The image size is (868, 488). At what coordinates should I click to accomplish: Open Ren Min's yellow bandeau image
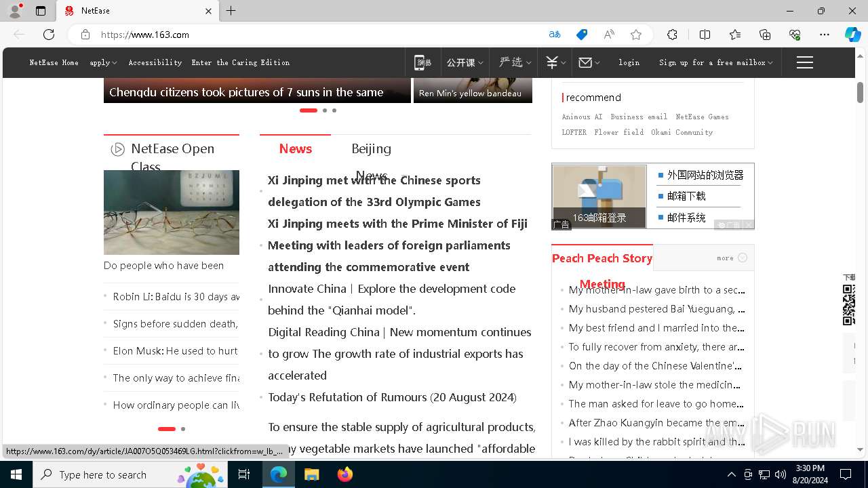coord(473,91)
